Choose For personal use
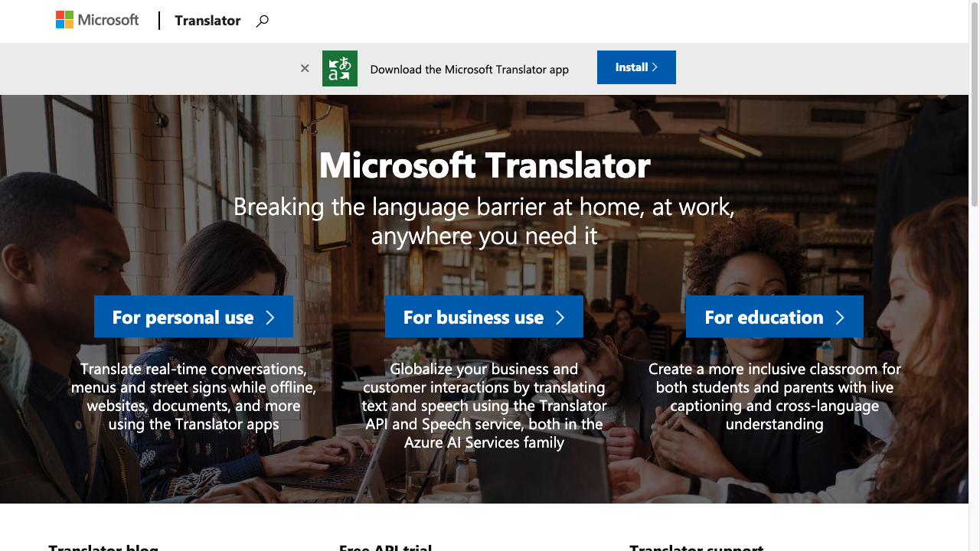980x551 pixels. [194, 317]
